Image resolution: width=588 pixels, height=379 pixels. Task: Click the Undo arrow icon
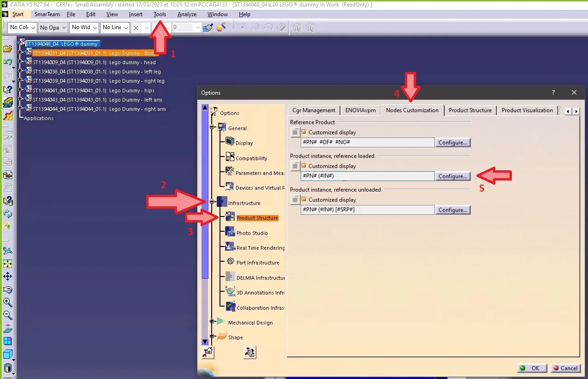coord(7,62)
